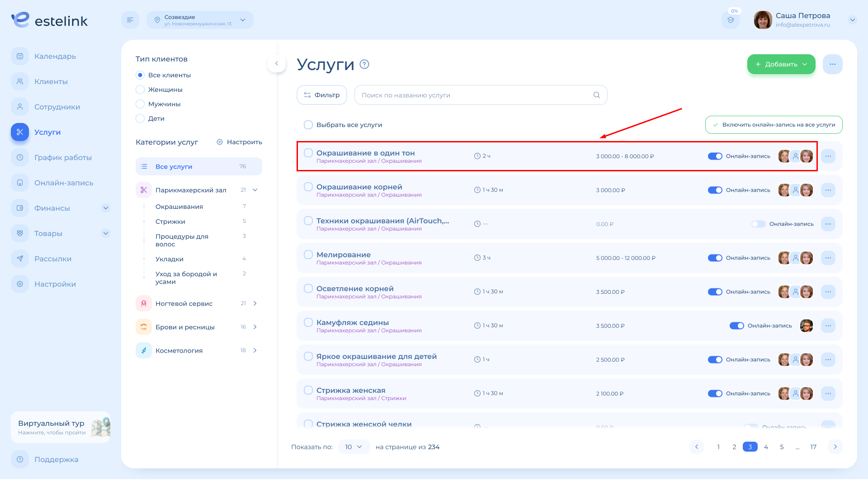
Task: Click the Настроить gear for categories
Action: (239, 142)
